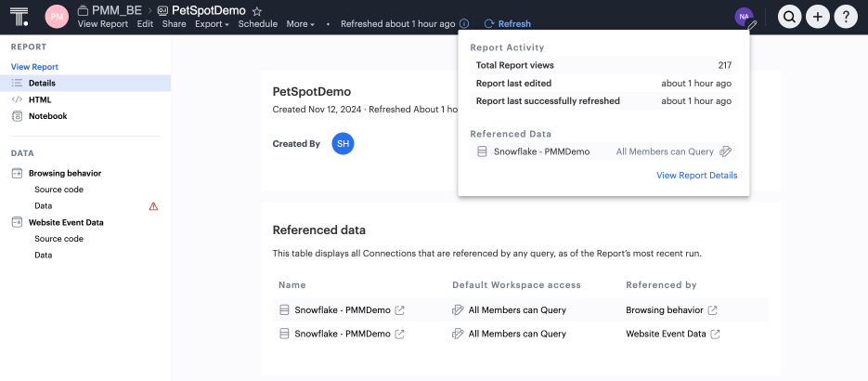The height and width of the screenshot is (381, 868).
Task: Open the More dropdown menu
Action: [x=300, y=24]
